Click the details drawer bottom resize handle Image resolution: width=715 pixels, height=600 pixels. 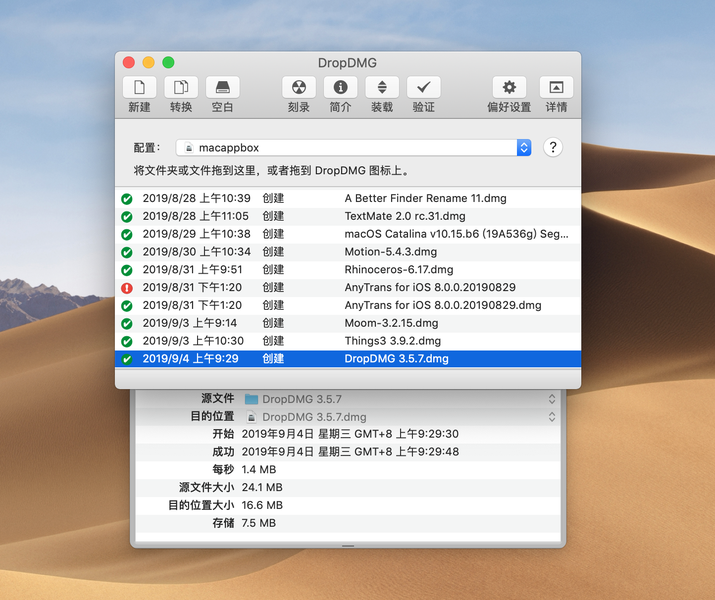click(348, 546)
